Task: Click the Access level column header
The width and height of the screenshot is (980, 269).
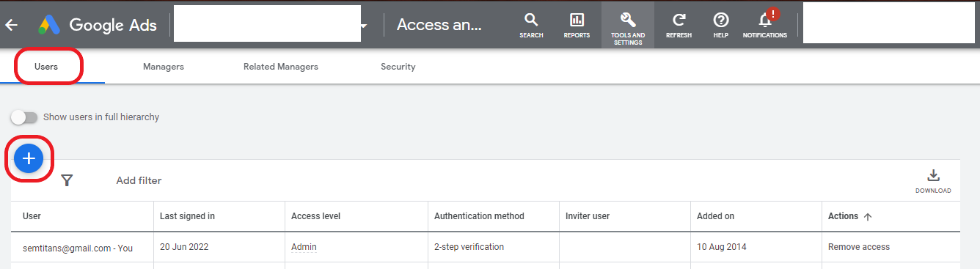Action: [x=316, y=216]
